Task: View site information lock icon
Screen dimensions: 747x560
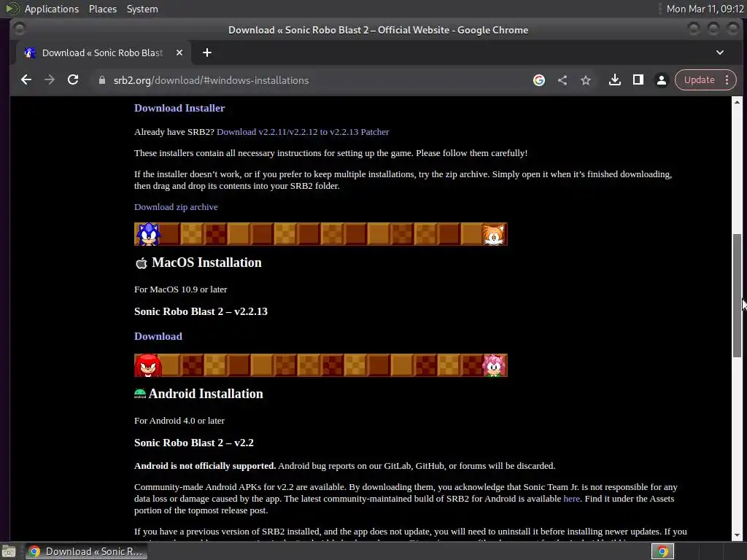Action: tap(101, 80)
